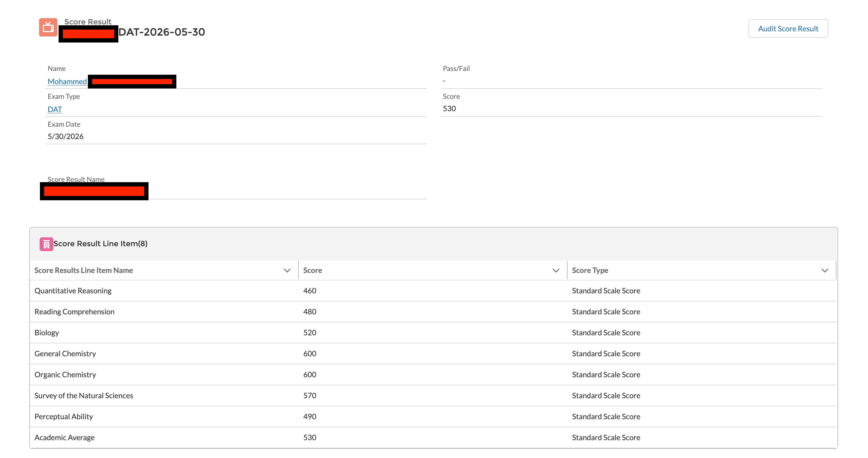Viewport: 868px width, 458px height.
Task: Click Biology's Standard Scale Score cell
Action: (606, 333)
